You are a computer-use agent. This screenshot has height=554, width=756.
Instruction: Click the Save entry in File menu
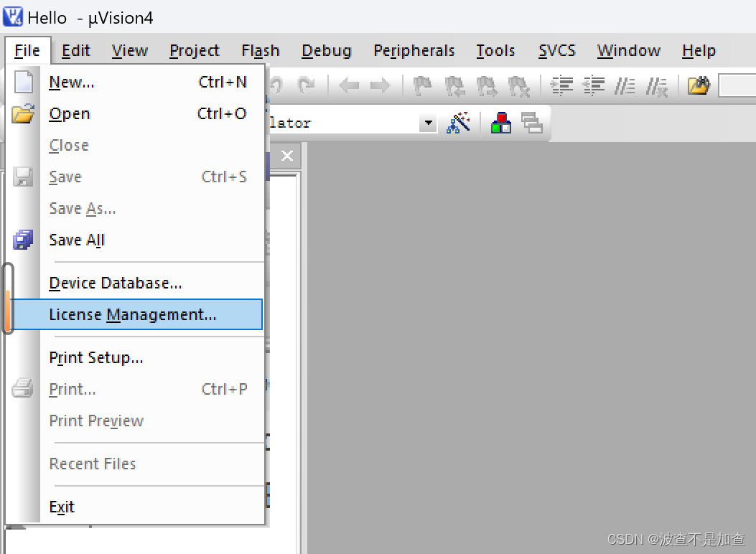(136, 177)
